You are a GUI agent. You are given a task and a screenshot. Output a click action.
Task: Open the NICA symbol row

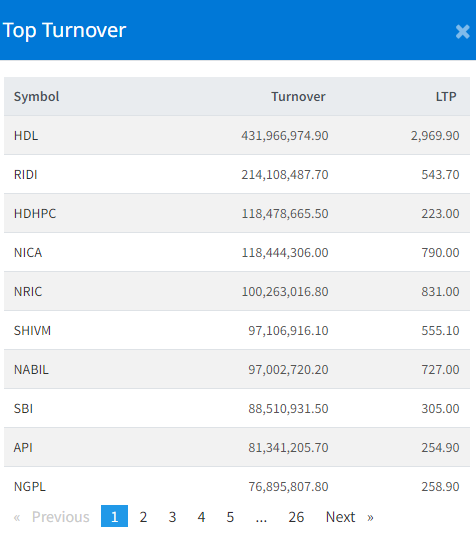[237, 252]
